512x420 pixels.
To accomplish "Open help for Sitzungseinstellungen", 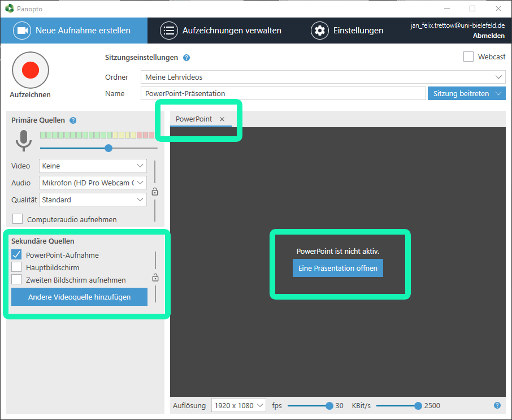I will coord(186,58).
